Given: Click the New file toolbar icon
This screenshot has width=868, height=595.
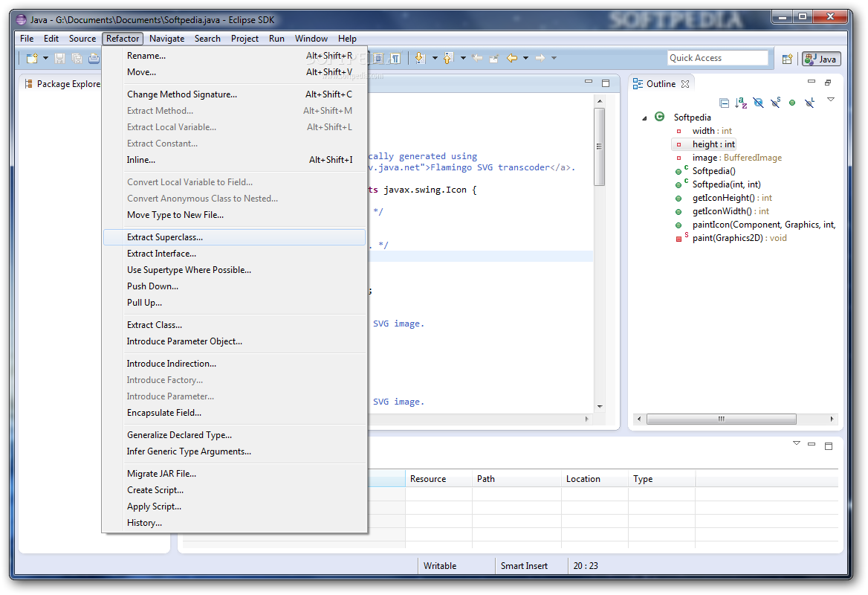Looking at the screenshot, I should pyautogui.click(x=32, y=58).
